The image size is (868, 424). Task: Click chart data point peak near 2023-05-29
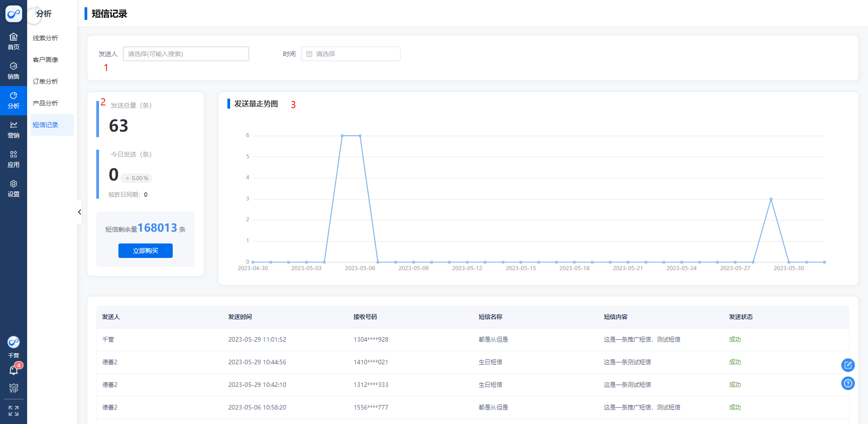coord(771,199)
